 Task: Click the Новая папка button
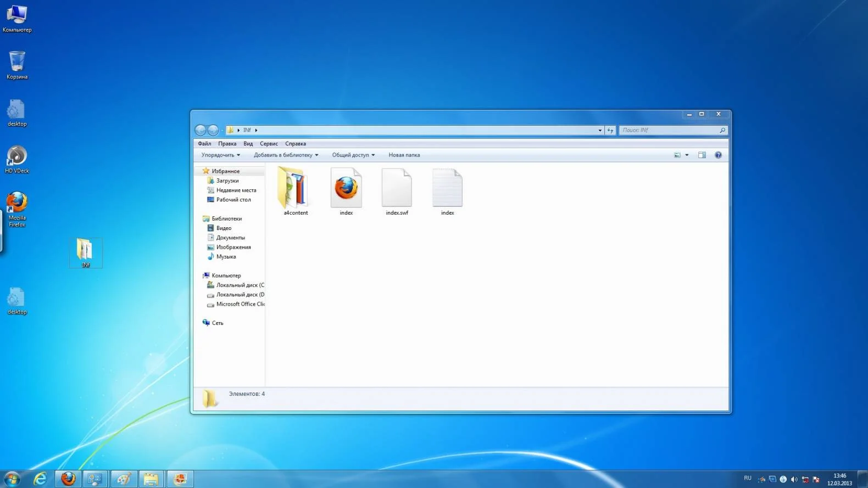pos(404,155)
